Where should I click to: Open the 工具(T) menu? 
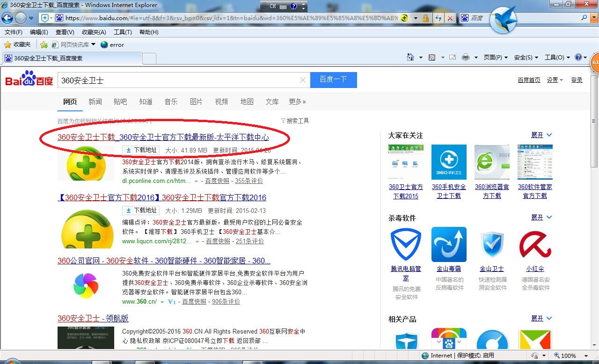(123, 32)
